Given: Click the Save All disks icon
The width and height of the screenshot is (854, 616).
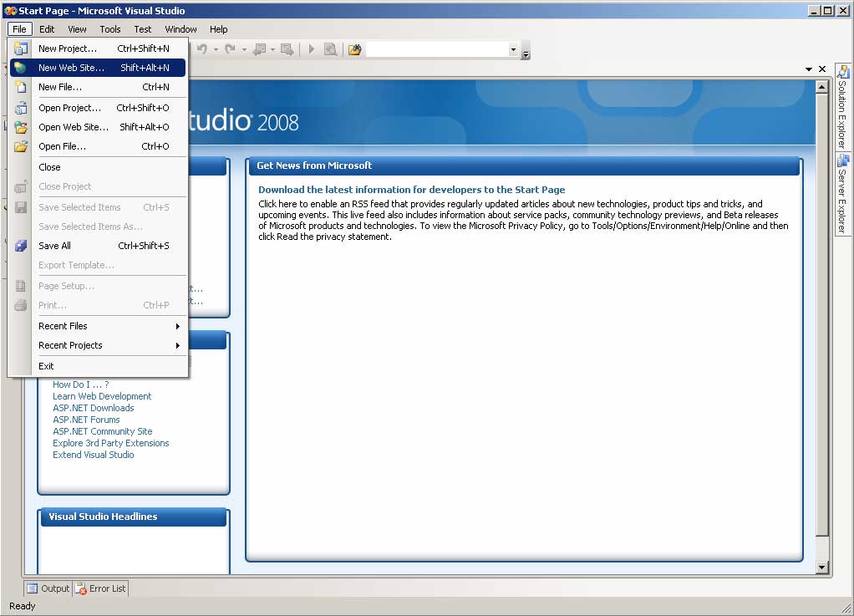Looking at the screenshot, I should click(21, 246).
